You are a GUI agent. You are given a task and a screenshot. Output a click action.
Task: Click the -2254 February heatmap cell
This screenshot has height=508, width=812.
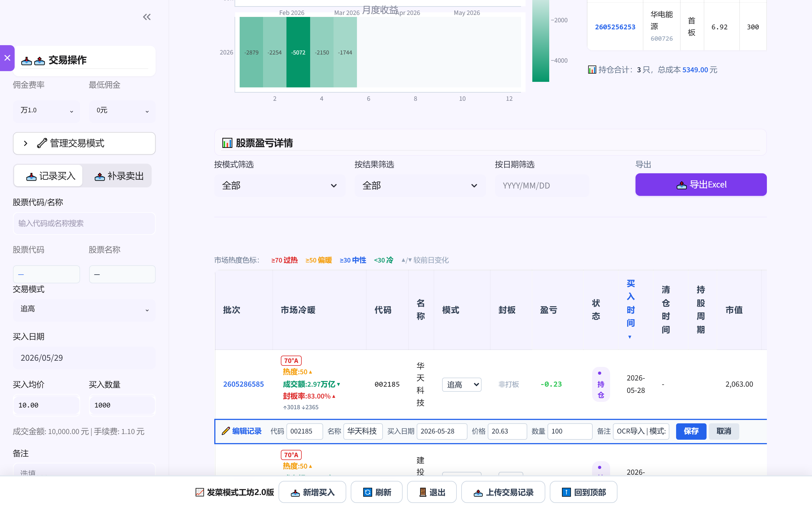(275, 52)
